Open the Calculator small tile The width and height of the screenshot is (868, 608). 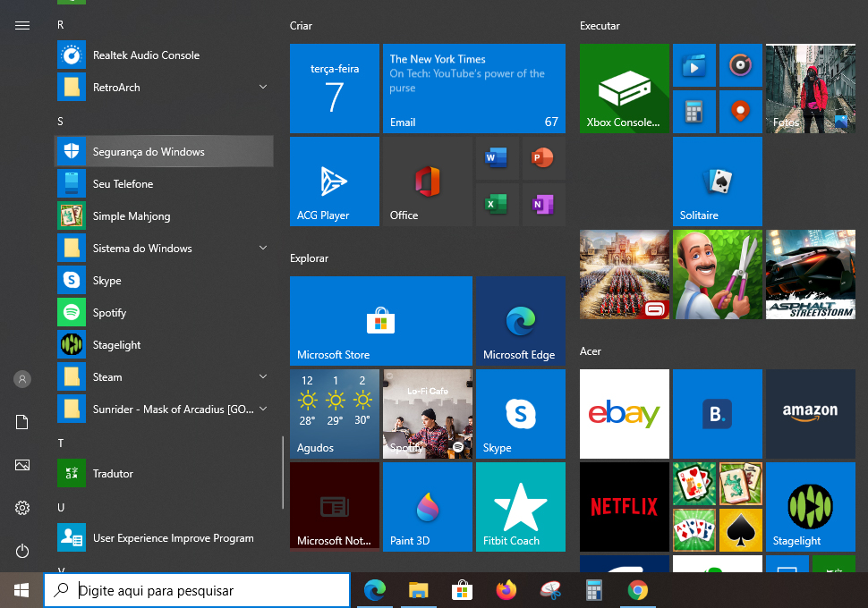point(694,112)
